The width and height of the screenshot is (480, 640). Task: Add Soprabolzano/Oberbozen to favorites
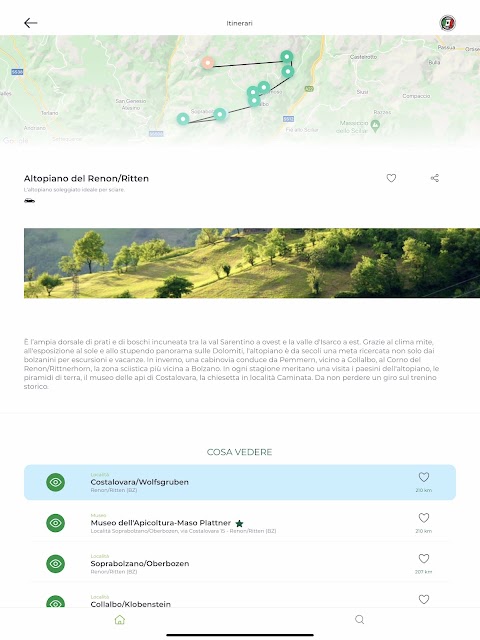point(424,558)
